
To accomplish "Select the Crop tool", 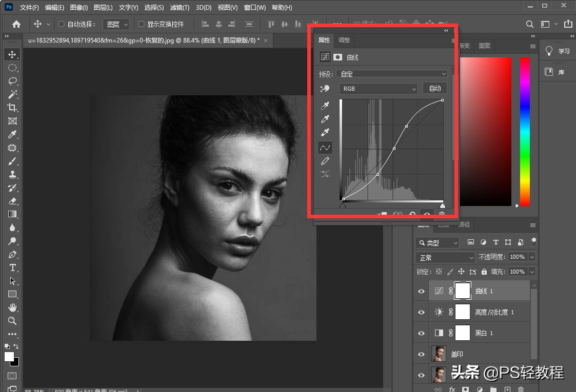I will [12, 108].
